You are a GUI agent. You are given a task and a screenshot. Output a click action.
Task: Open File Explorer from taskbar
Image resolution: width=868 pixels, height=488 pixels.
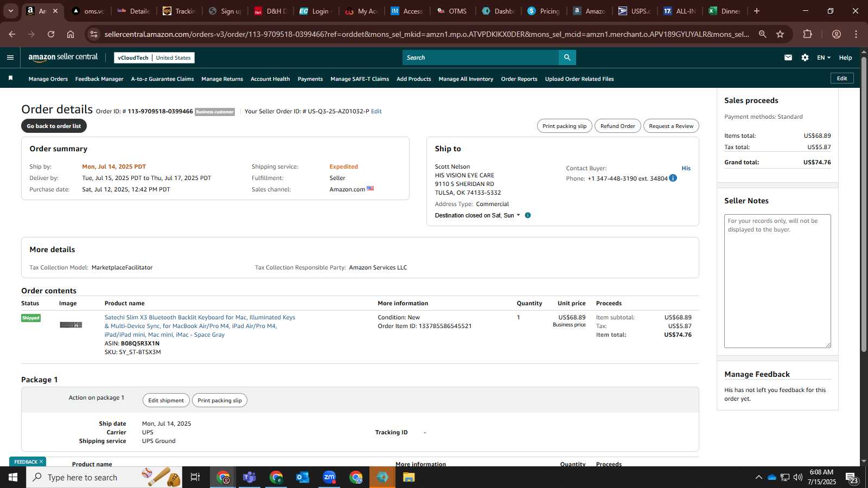(409, 477)
